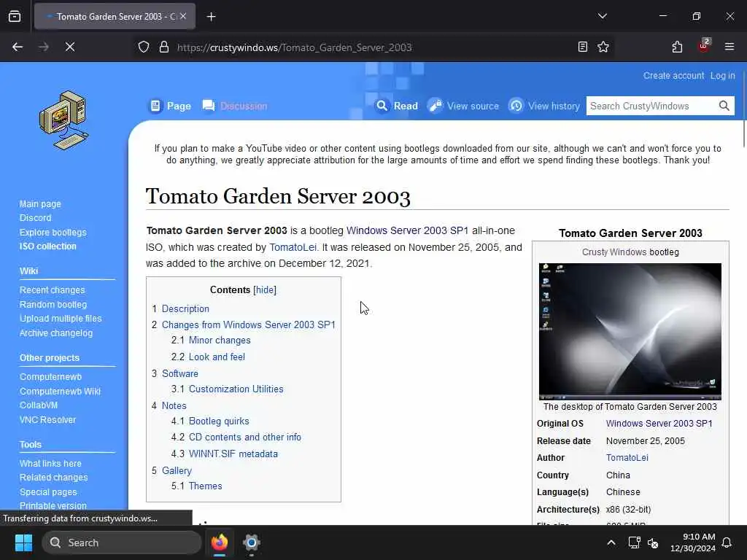Go to Look and feel subsection
Image resolution: width=747 pixels, height=560 pixels.
point(217,357)
